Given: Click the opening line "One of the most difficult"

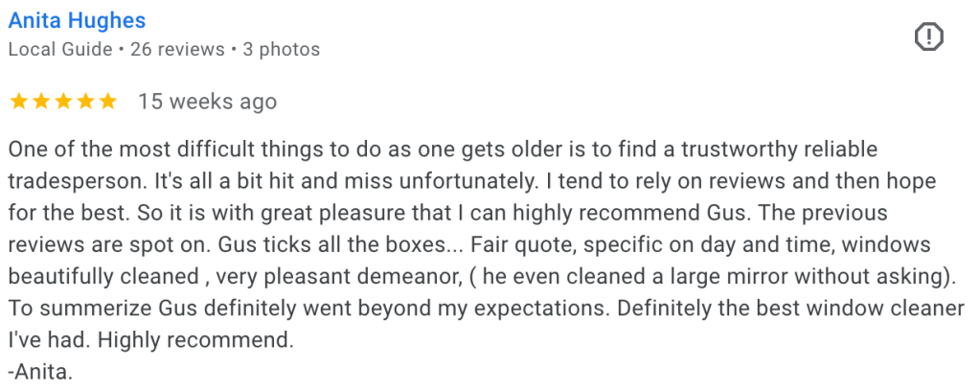Looking at the screenshot, I should pos(115,149).
